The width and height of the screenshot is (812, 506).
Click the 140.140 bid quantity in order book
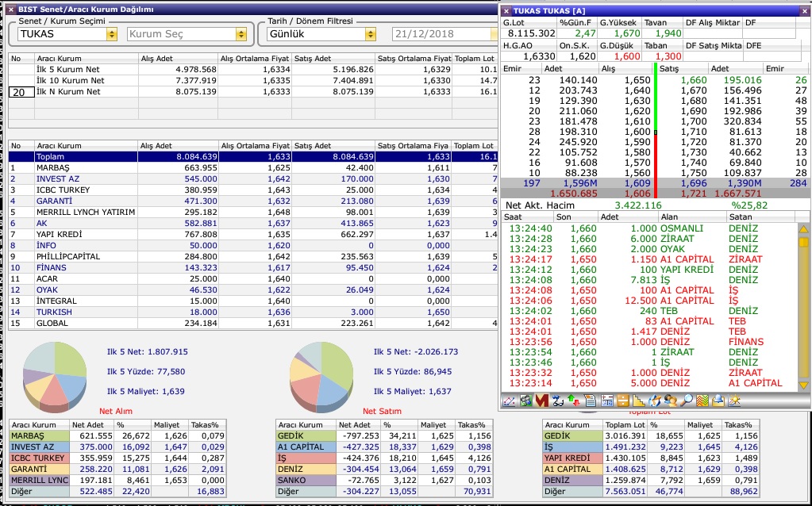point(579,80)
